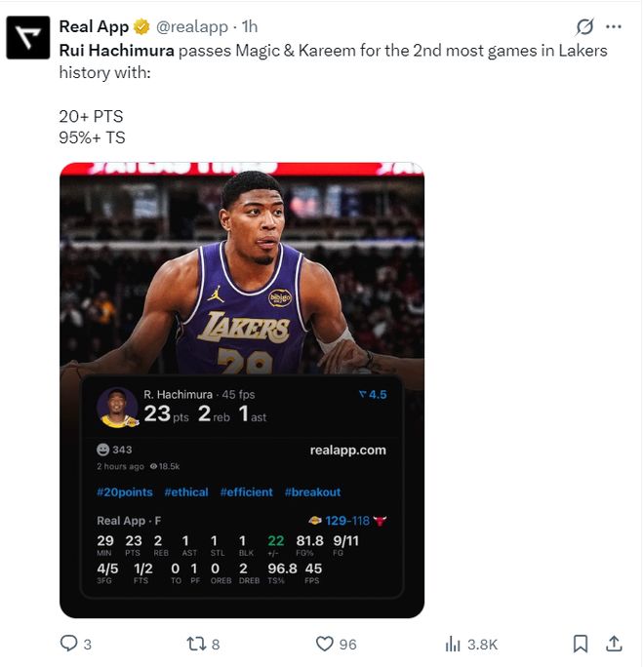
Task: Click the realapp.com text in the card
Action: (347, 450)
